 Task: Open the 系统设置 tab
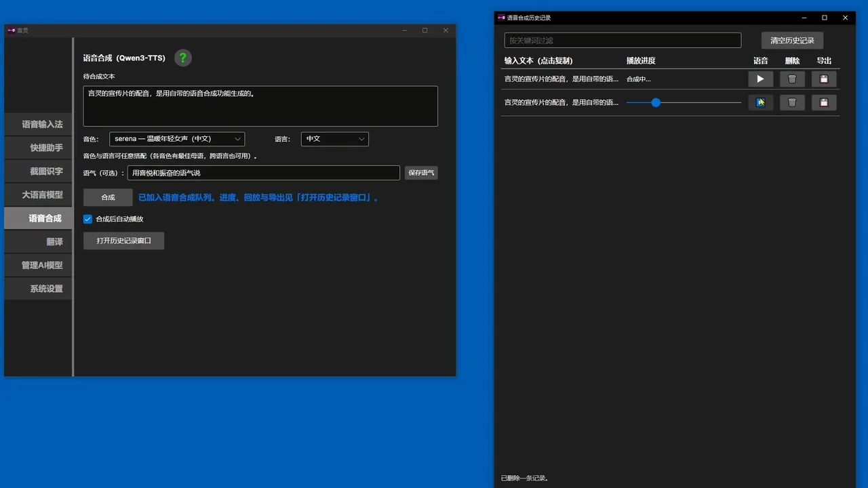(38, 289)
